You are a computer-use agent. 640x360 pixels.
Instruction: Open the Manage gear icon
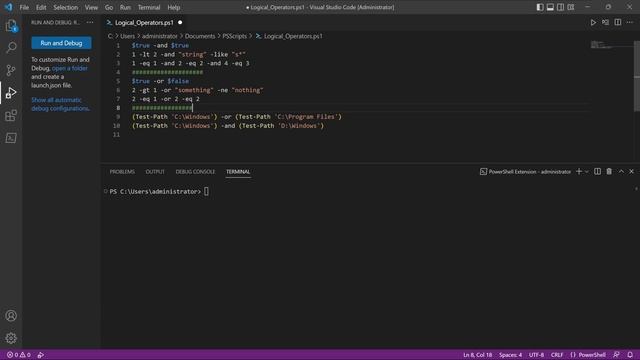click(x=11, y=338)
